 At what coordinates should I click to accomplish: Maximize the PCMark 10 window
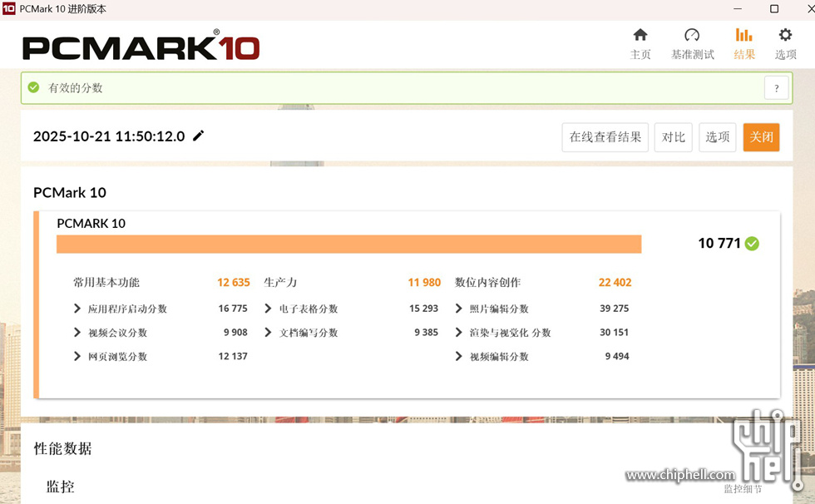tap(774, 9)
